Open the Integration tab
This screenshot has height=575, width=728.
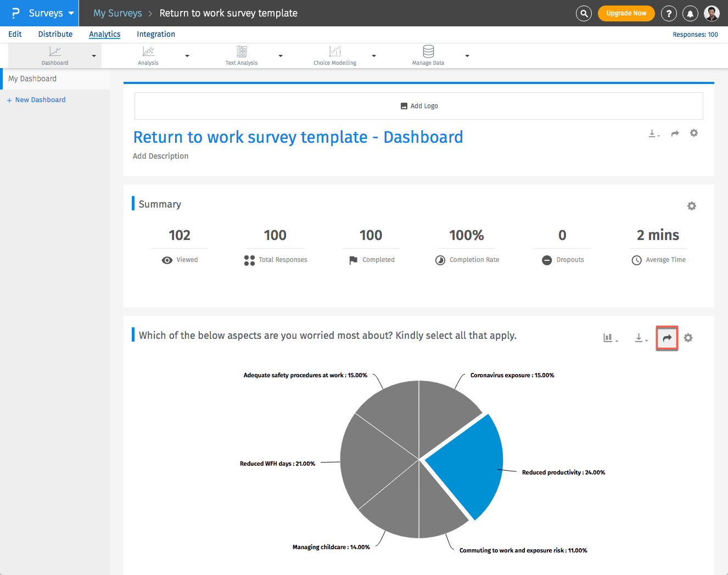point(155,34)
